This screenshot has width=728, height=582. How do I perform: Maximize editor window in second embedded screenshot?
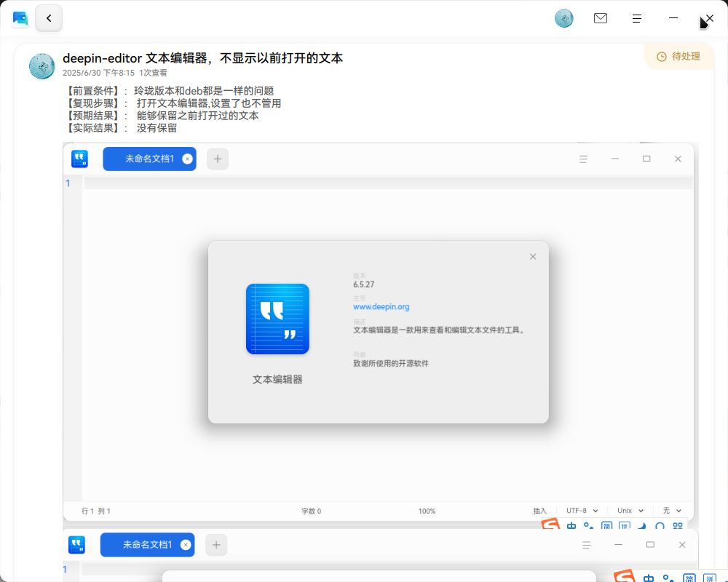[x=650, y=544]
